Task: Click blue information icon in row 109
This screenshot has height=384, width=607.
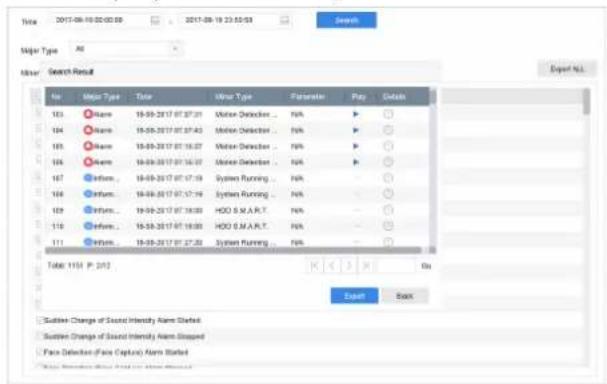Action: click(x=88, y=210)
